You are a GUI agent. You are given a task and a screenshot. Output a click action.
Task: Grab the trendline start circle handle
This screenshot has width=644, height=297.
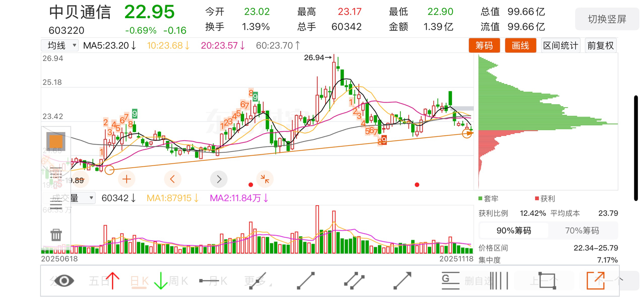[109, 170]
